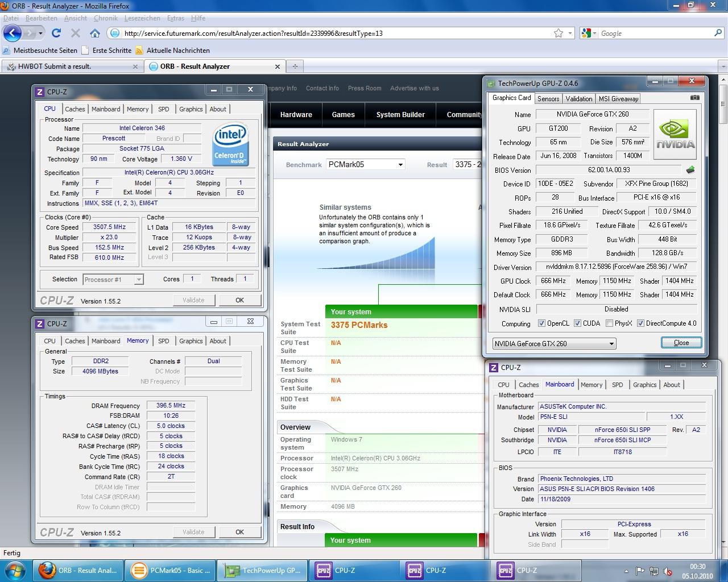Open PCMark05 Basic taskbar button
The height and width of the screenshot is (582, 728).
(x=171, y=570)
